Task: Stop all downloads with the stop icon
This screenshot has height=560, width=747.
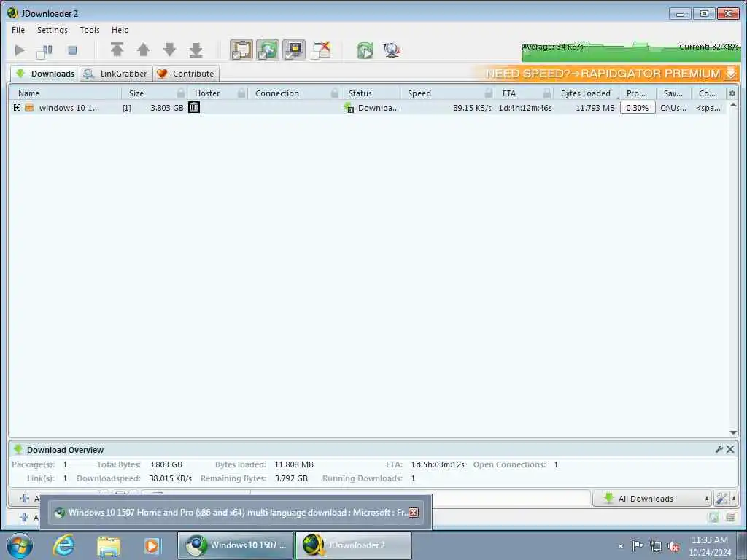Action: tap(72, 50)
